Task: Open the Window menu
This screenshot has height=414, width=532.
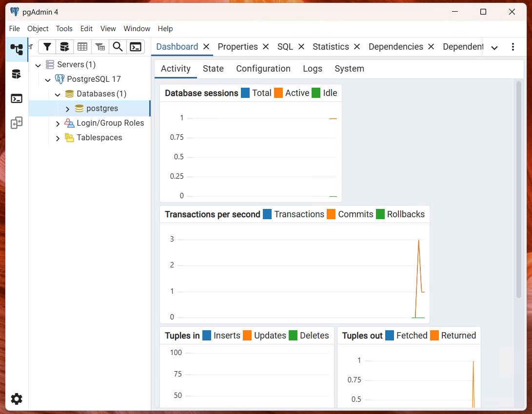Action: pyautogui.click(x=137, y=29)
